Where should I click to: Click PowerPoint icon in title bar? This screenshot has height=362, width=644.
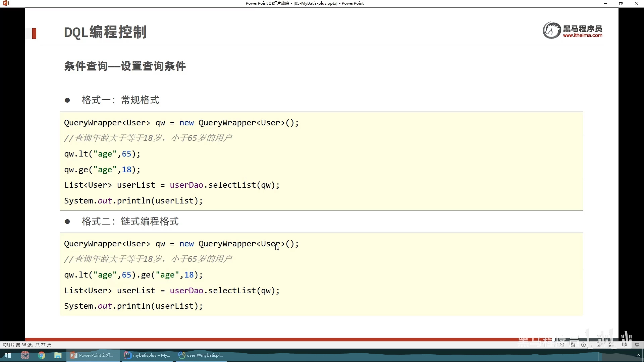pyautogui.click(x=6, y=3)
